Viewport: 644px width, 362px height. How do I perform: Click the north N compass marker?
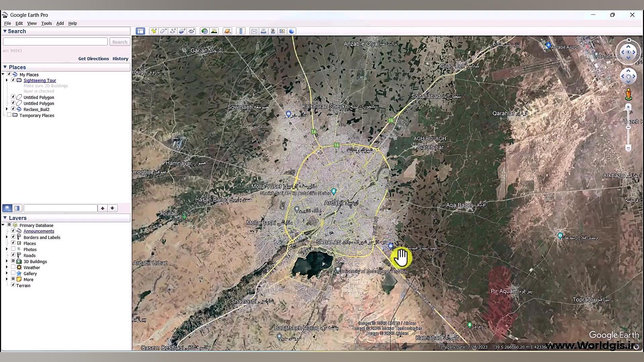point(629,40)
